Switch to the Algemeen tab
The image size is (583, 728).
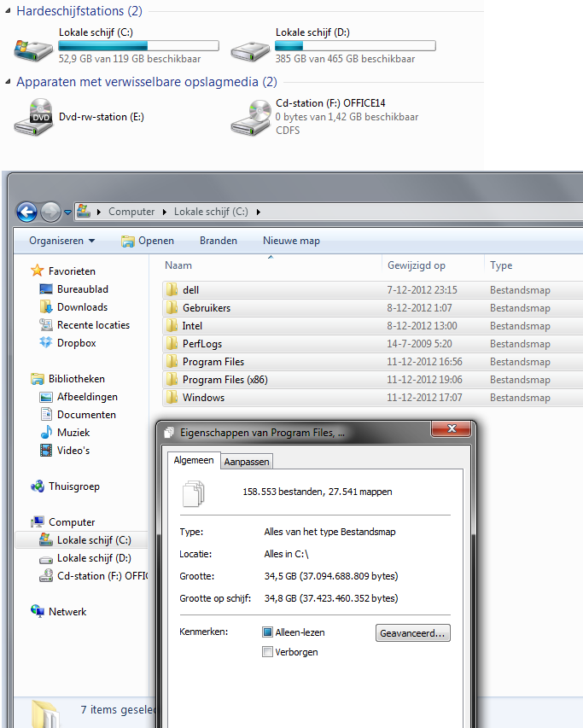[194, 461]
